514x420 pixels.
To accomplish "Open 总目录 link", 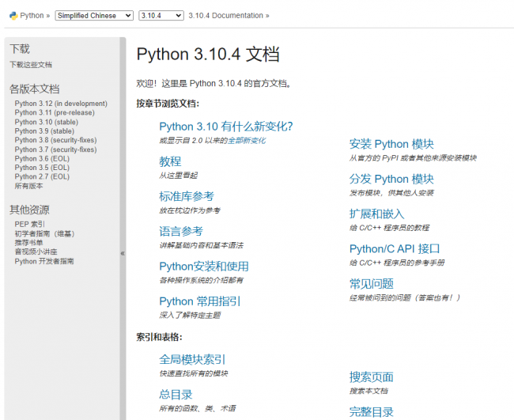I will [176, 395].
